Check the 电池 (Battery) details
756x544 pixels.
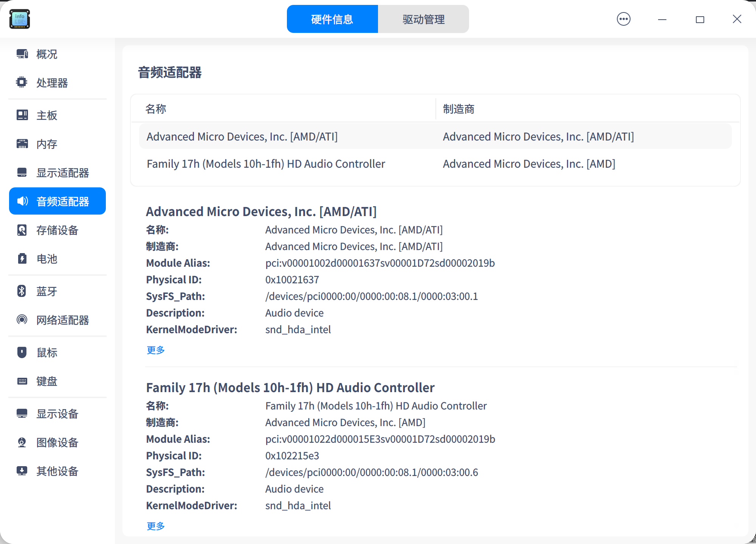point(46,259)
